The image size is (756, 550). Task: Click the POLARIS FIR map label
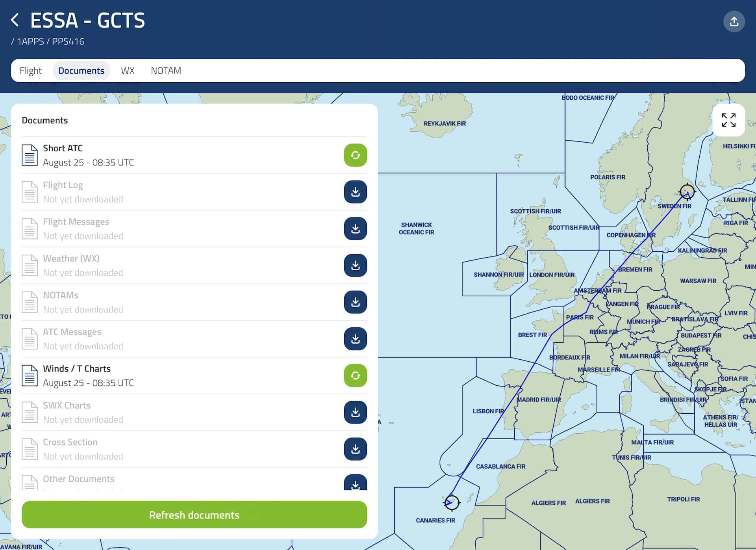point(608,177)
